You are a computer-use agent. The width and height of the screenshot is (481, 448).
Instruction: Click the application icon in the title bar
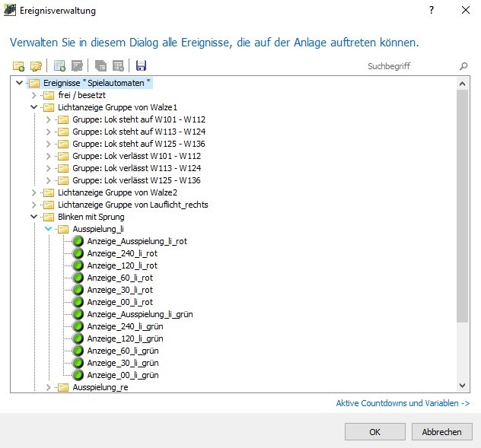(x=9, y=10)
